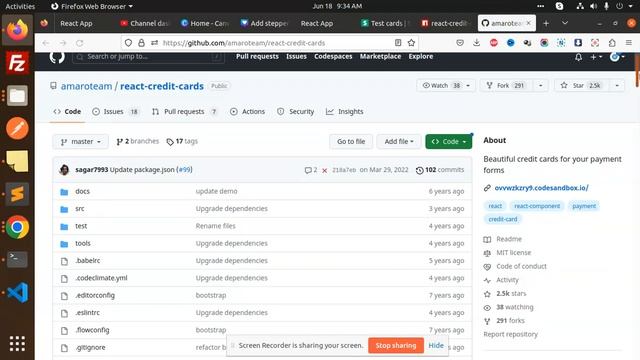640x360 pixels.
Task: Launch Google Chrome from the dock
Action: pyautogui.click(x=17, y=227)
